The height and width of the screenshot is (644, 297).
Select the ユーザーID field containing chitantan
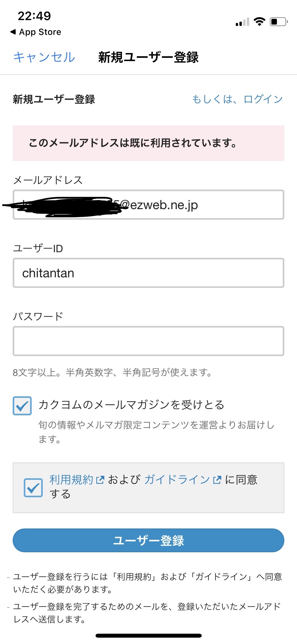pos(148,273)
